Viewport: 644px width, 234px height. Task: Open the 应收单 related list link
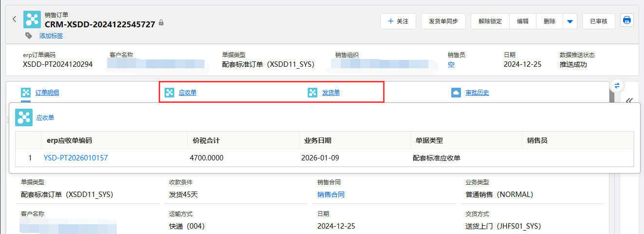click(x=187, y=93)
